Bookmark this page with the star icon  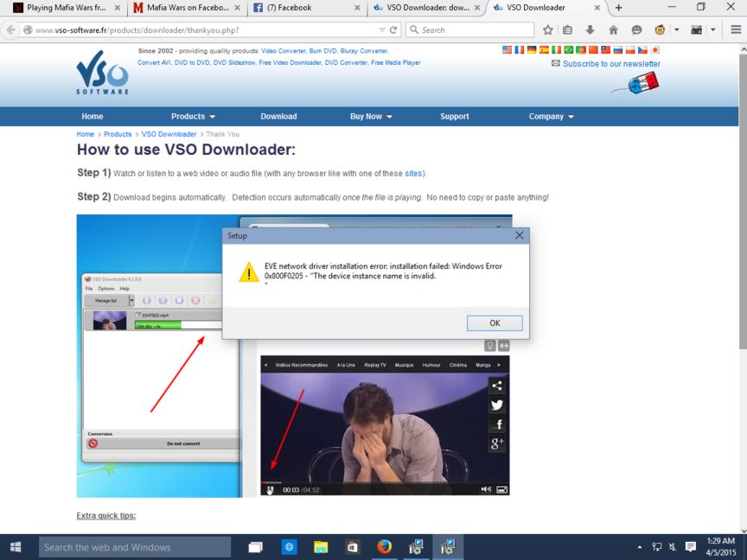[548, 30]
